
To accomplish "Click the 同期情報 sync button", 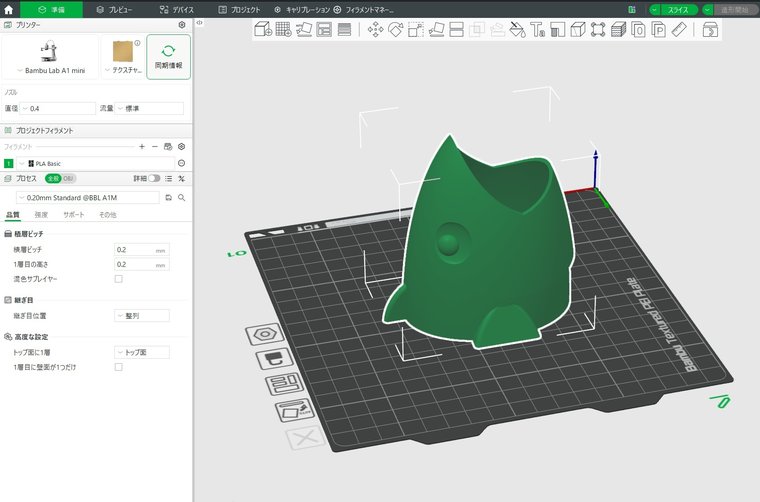I will pos(169,57).
